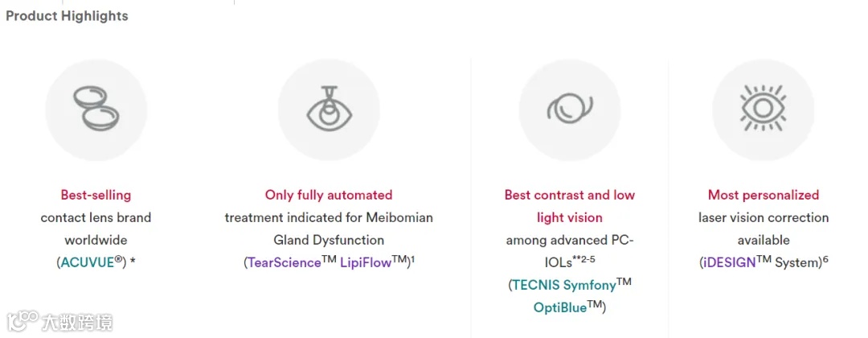Click the eye drop treatment icon
The height and width of the screenshot is (338, 868).
pyautogui.click(x=328, y=109)
